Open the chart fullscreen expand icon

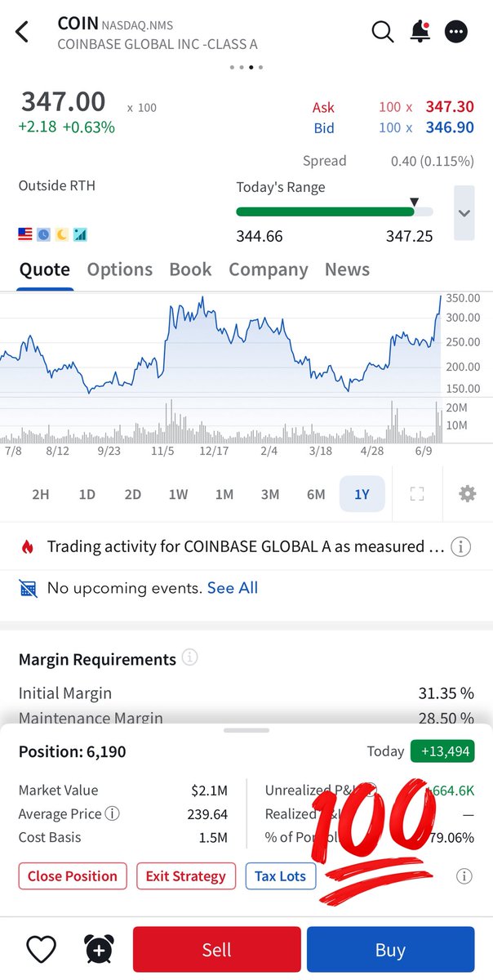coord(417,494)
